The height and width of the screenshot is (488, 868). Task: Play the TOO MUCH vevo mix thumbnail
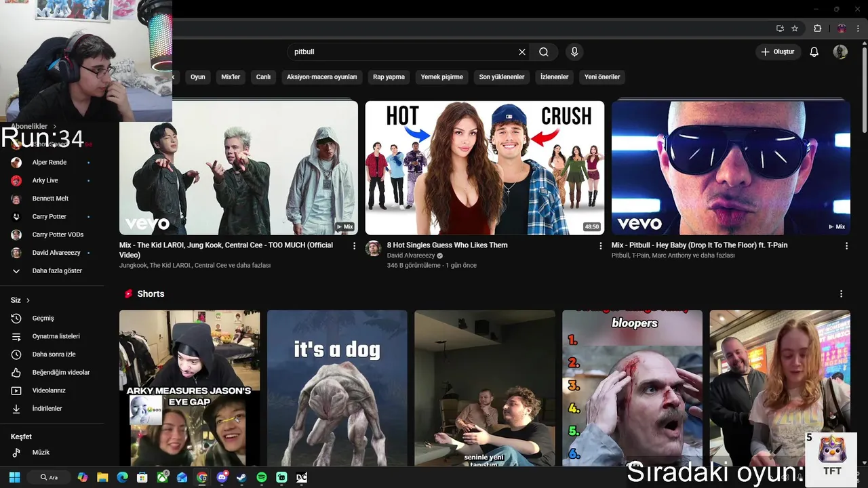click(239, 168)
